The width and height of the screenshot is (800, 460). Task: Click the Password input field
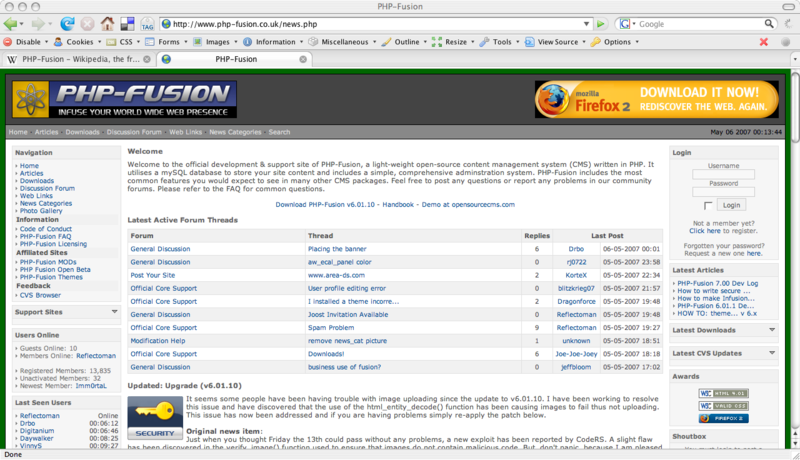click(x=723, y=192)
